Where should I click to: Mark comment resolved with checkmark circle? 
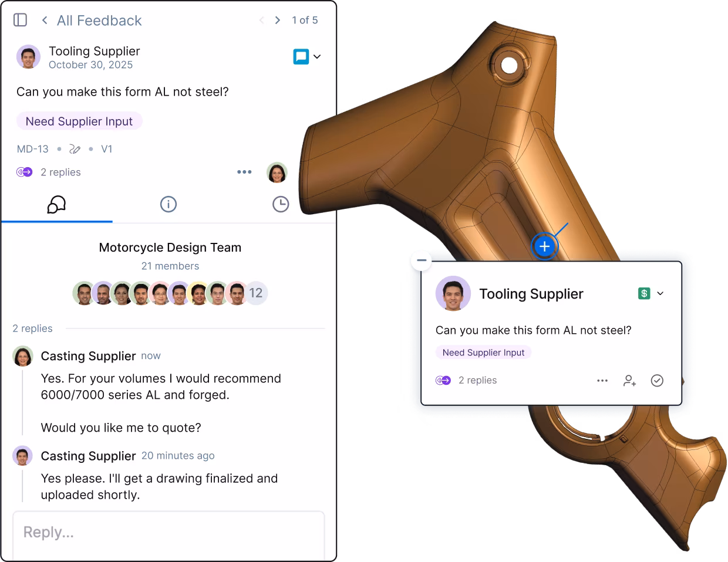(x=657, y=381)
